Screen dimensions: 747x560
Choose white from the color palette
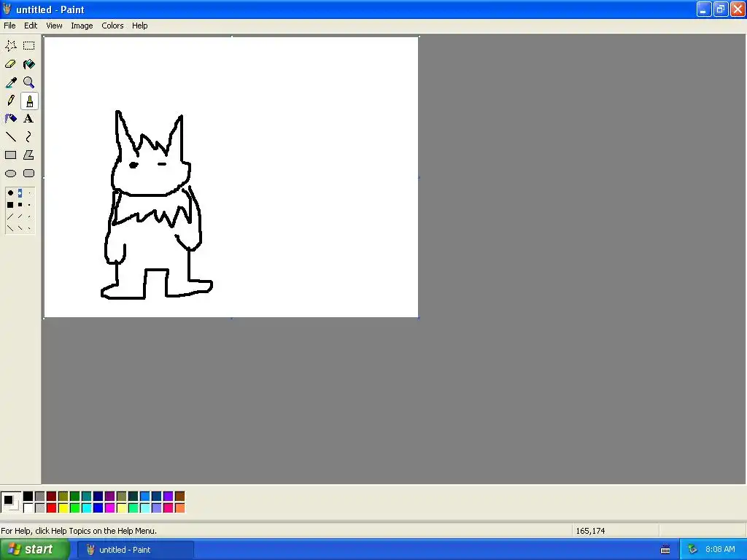(x=28, y=508)
